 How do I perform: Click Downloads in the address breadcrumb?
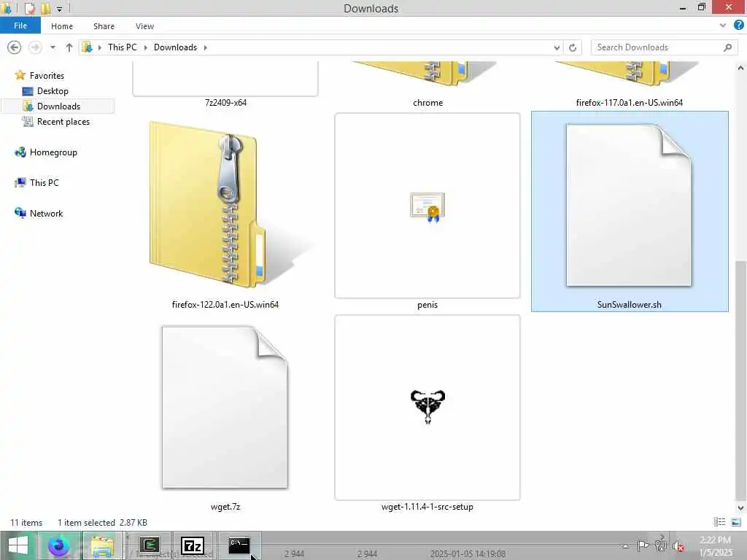coord(175,47)
